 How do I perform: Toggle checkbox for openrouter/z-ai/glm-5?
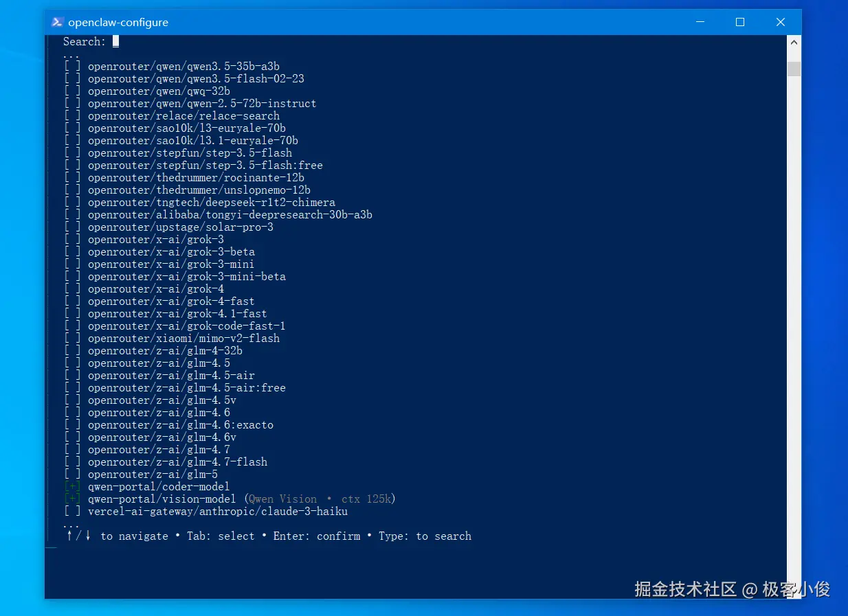72,475
